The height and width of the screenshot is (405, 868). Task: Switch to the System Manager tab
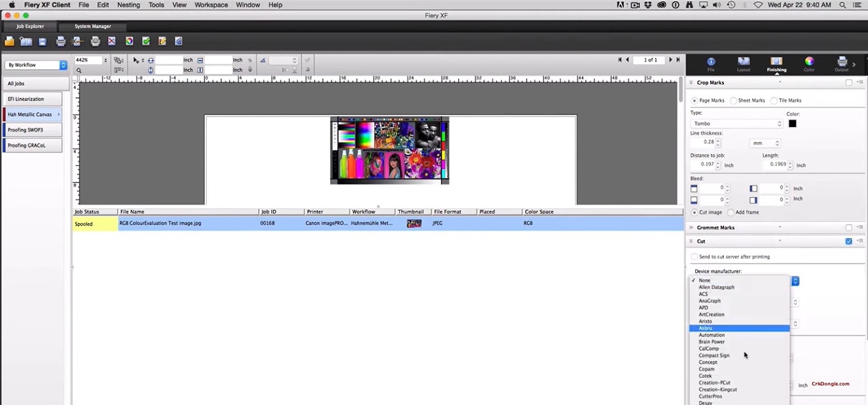point(93,26)
